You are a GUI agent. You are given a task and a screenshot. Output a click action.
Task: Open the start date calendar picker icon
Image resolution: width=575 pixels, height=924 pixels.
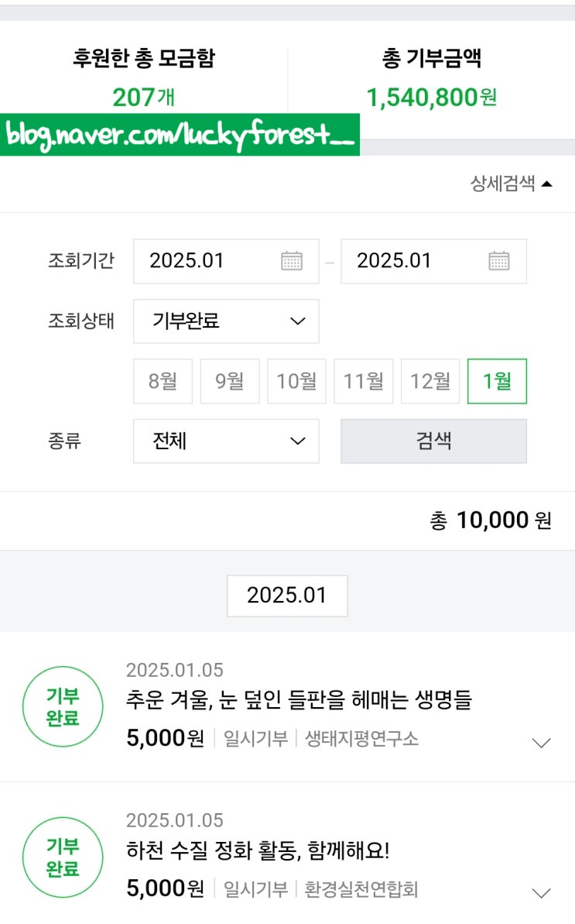point(292,261)
